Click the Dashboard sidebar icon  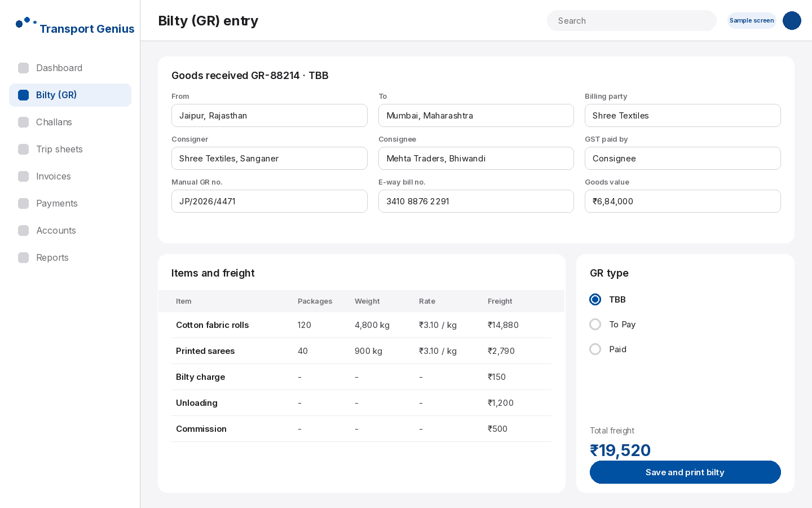point(23,68)
